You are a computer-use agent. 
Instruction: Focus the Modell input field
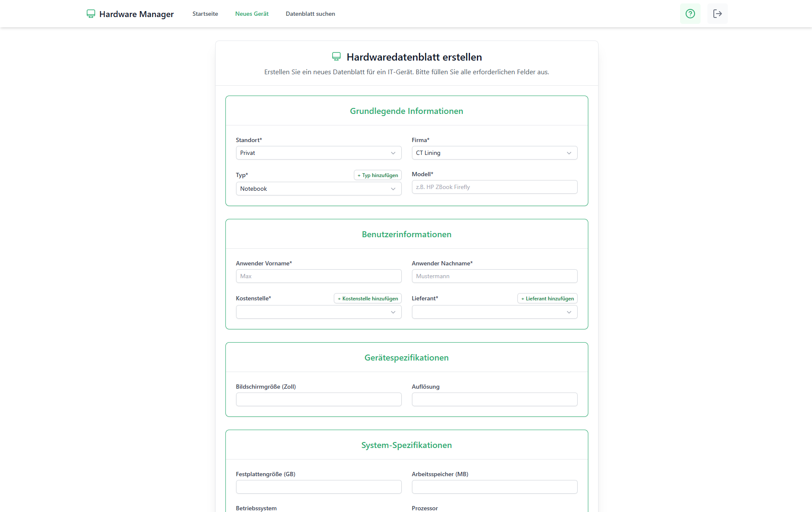[494, 187]
